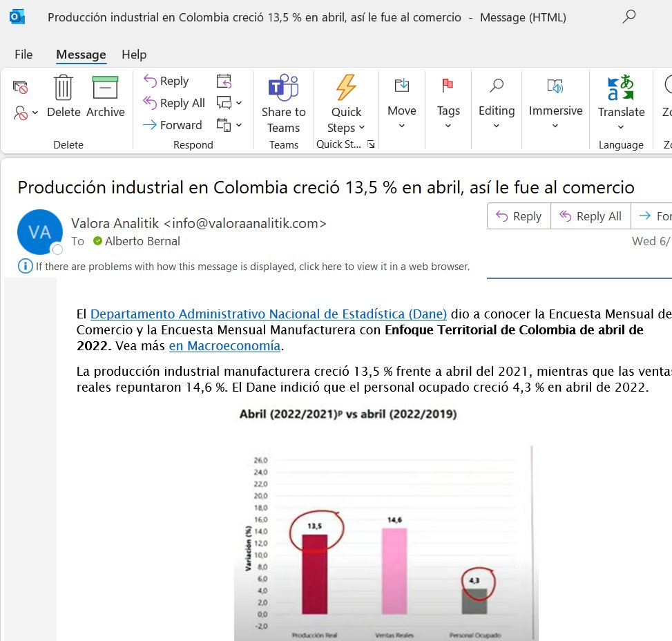Expand the More respond actions dropdown arrow
This screenshot has width=672, height=641.
click(239, 125)
